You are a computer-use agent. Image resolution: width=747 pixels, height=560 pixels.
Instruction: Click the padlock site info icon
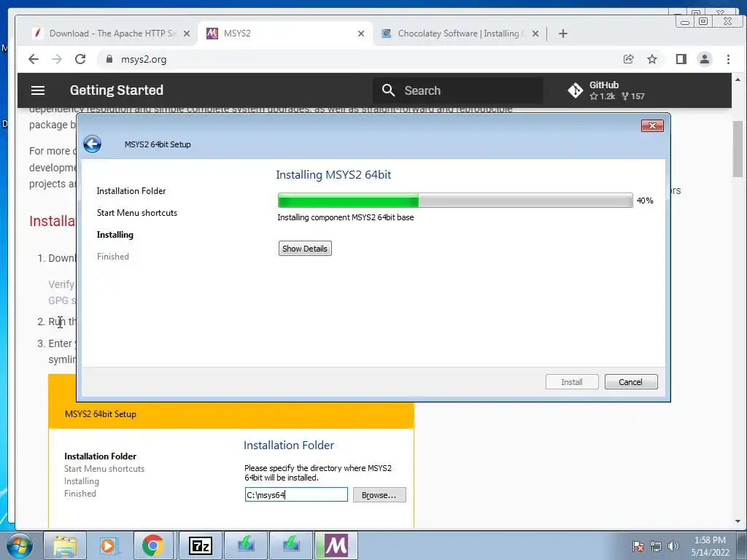109,59
